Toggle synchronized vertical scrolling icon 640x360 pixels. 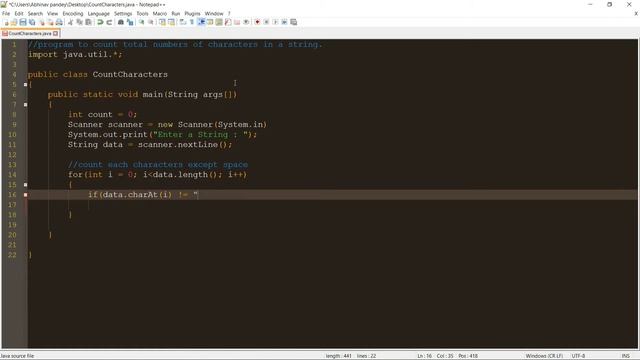[162, 22]
